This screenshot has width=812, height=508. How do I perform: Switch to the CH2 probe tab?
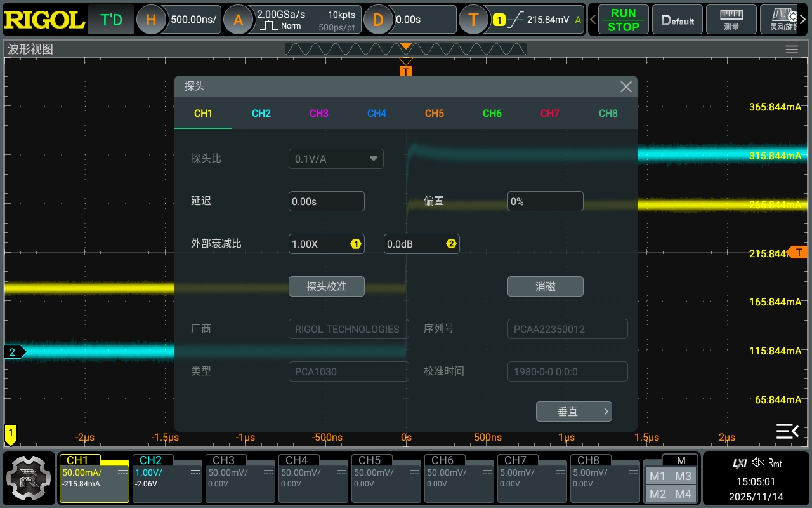261,114
